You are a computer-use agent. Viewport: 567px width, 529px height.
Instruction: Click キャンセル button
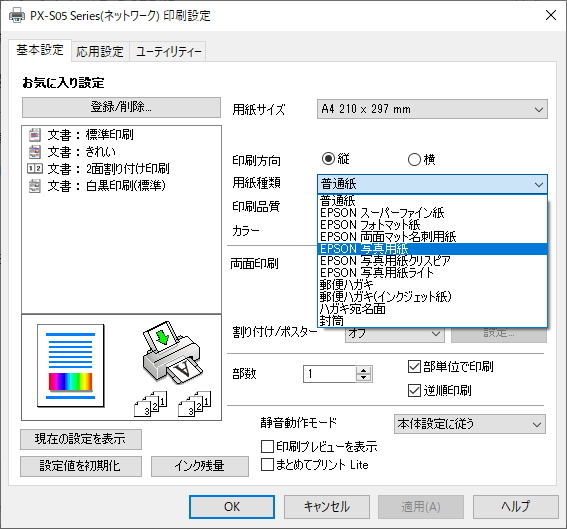pos(327,507)
